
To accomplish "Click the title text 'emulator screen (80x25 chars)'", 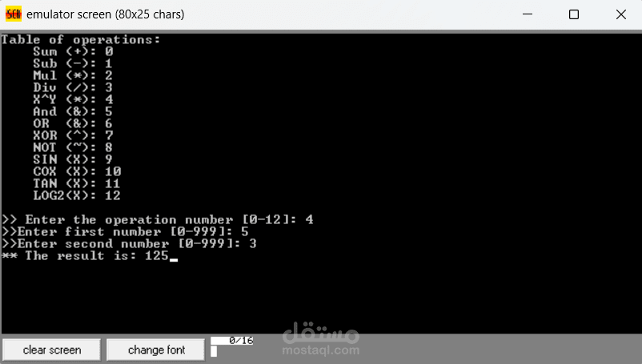I will click(105, 14).
